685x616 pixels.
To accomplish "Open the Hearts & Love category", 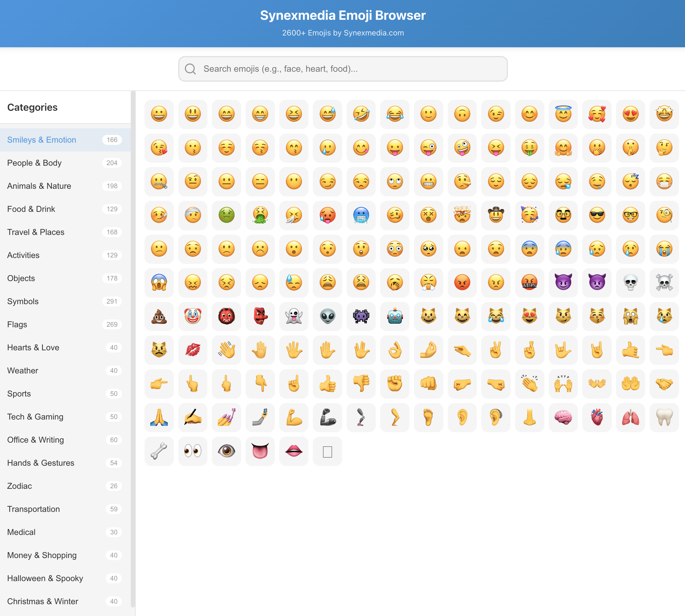I will [x=33, y=347].
